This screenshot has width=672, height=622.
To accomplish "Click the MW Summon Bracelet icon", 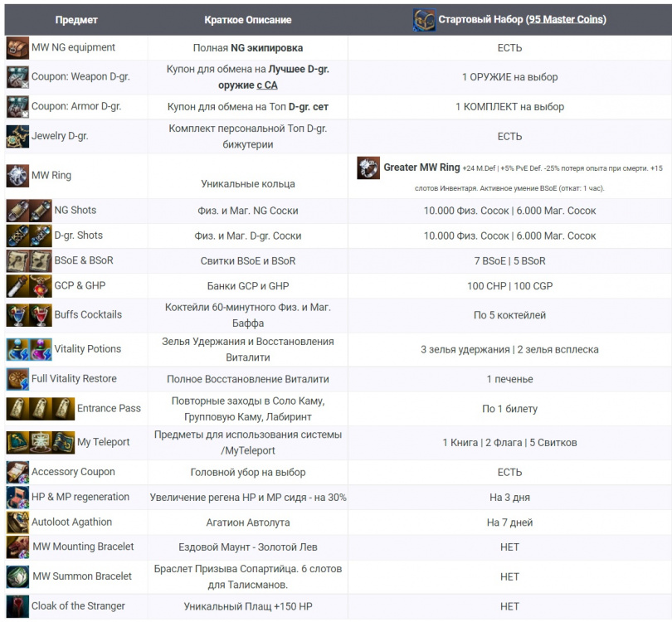I will click(x=17, y=576).
